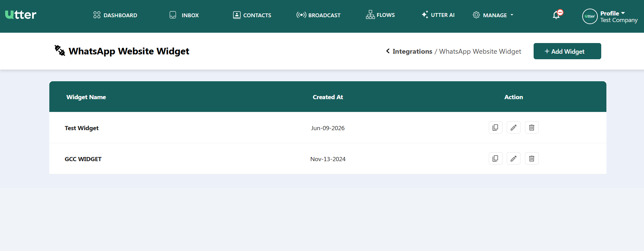Open the Contacts section
Screen dimensions: 644x251
(252, 15)
